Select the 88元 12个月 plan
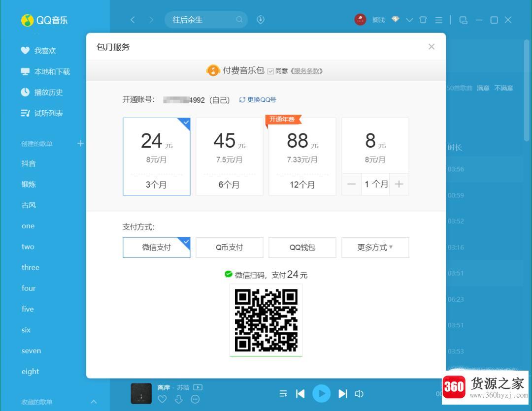This screenshot has height=411, width=532. tap(302, 157)
